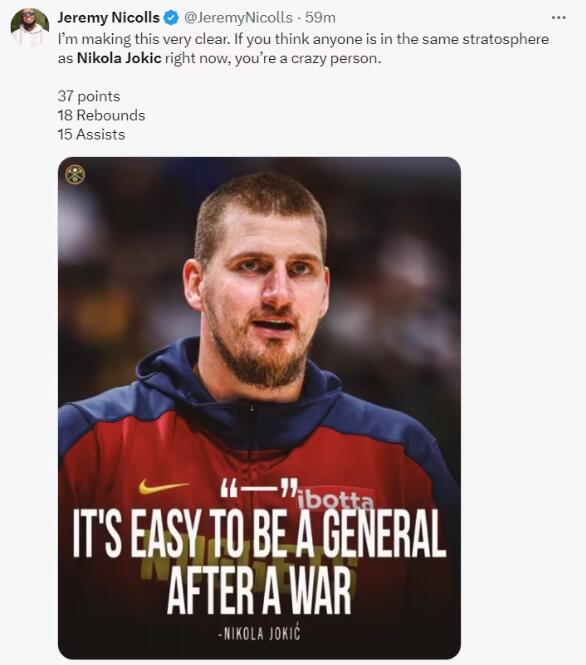Click the "IT'S EASY TO BE A GENERAL" text

[259, 532]
